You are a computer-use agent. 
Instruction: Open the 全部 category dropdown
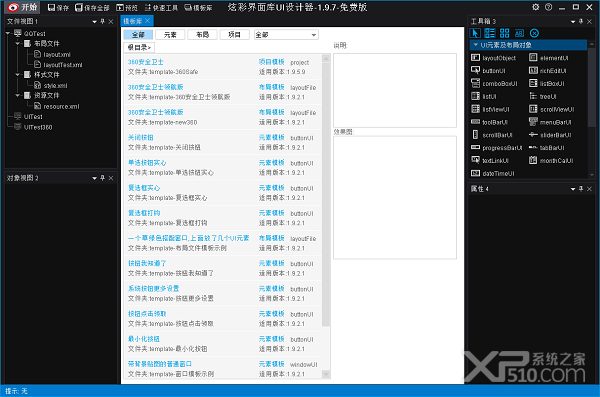[x=286, y=35]
